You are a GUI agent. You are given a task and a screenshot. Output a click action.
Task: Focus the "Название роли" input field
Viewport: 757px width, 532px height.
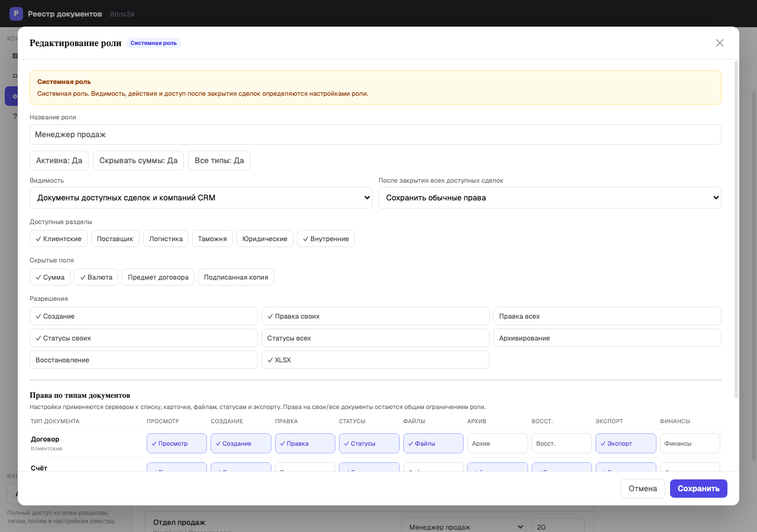tap(376, 134)
